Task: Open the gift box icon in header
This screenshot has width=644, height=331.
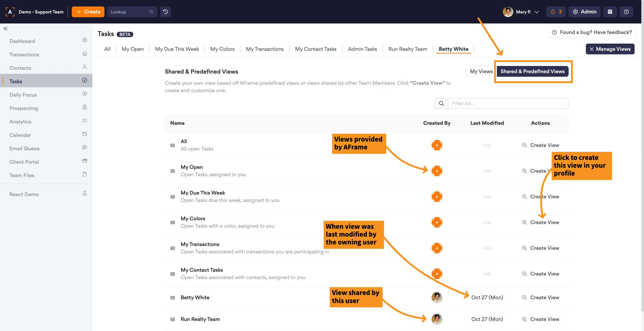Action: click(610, 12)
